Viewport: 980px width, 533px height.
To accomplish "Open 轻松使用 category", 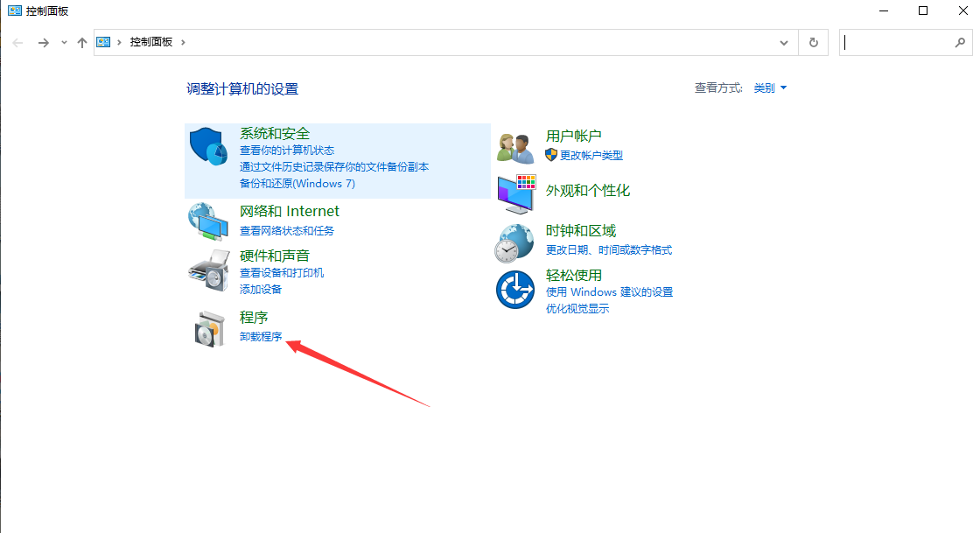I will pos(574,275).
